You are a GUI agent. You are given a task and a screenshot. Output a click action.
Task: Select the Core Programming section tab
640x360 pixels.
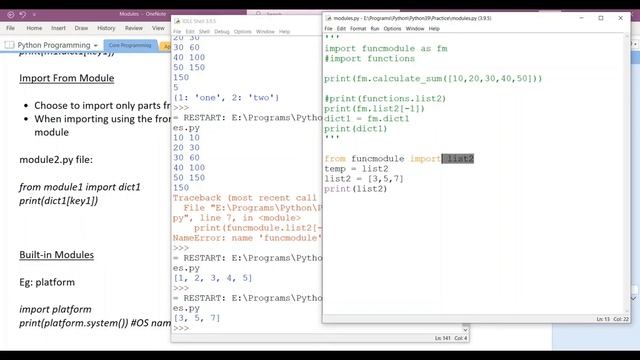coord(130,45)
